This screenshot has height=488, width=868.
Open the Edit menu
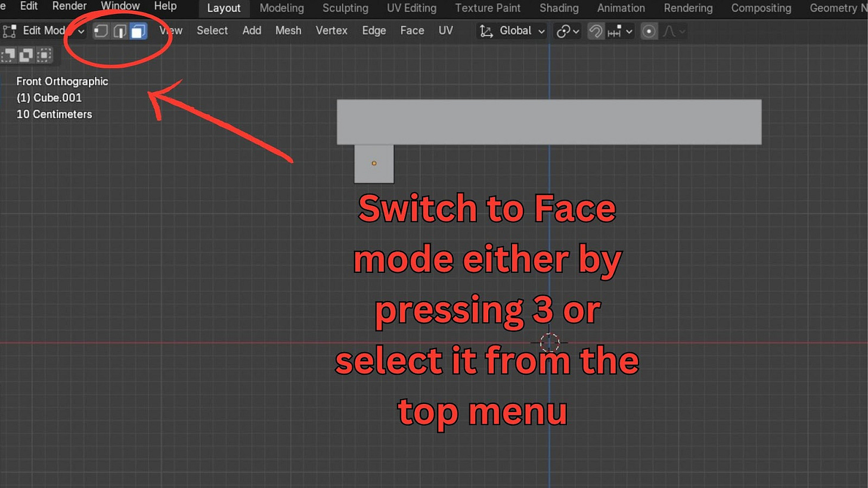pos(29,7)
